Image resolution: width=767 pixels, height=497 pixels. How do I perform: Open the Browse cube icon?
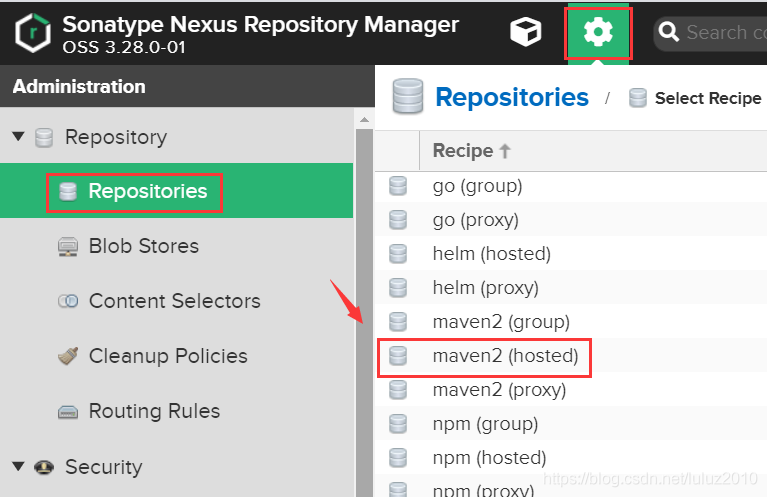coord(525,32)
